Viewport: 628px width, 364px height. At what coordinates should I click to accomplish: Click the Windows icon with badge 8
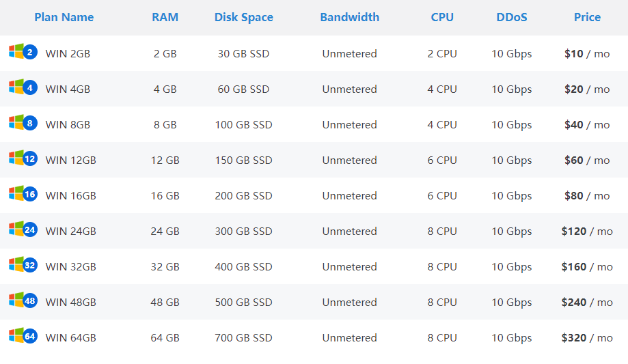[x=22, y=124]
